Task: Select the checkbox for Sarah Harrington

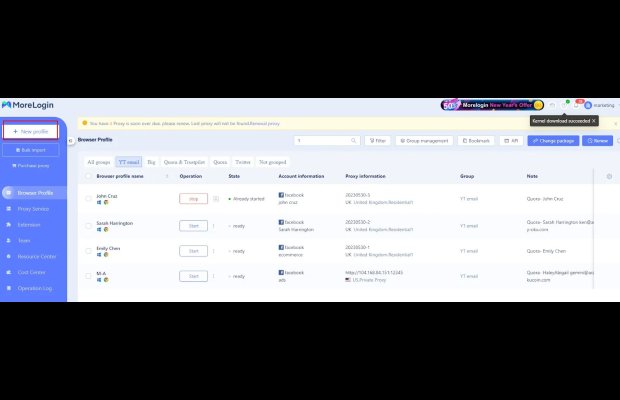Action: point(88,226)
